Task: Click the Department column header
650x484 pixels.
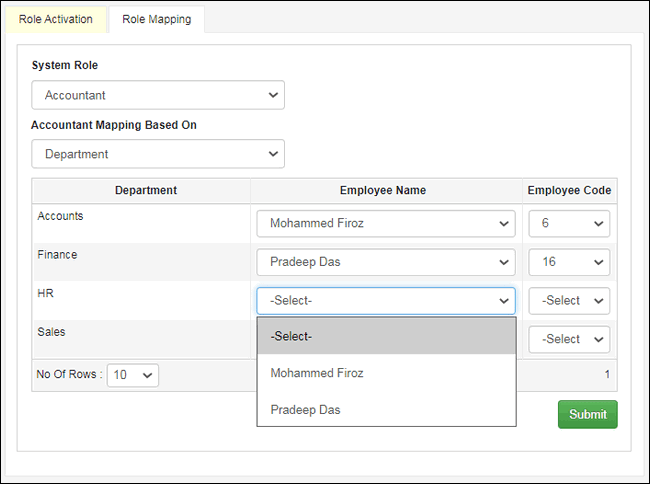Action: coord(146,190)
